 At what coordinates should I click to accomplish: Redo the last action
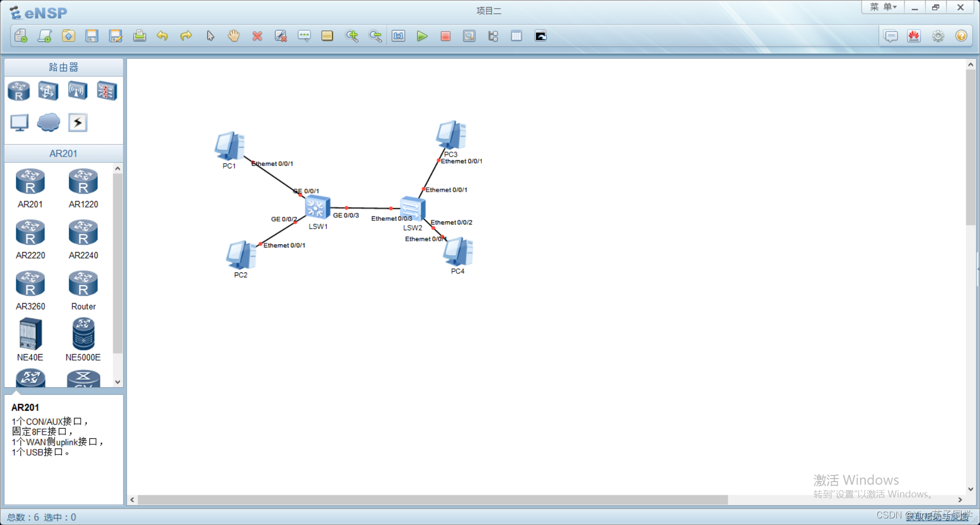(x=186, y=36)
